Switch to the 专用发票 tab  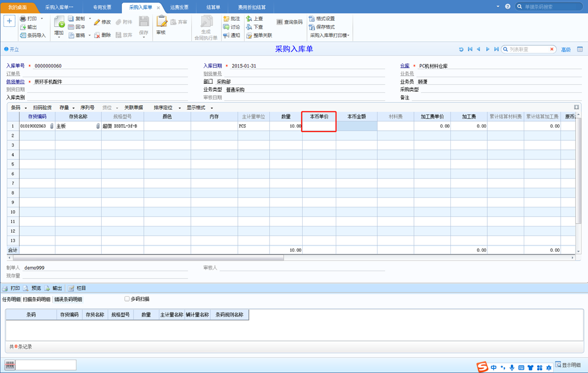pos(102,7)
